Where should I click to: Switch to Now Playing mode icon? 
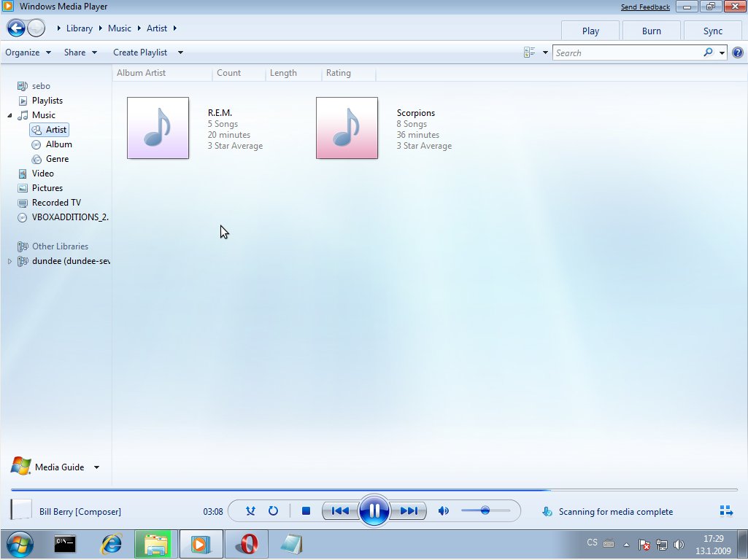click(x=726, y=511)
